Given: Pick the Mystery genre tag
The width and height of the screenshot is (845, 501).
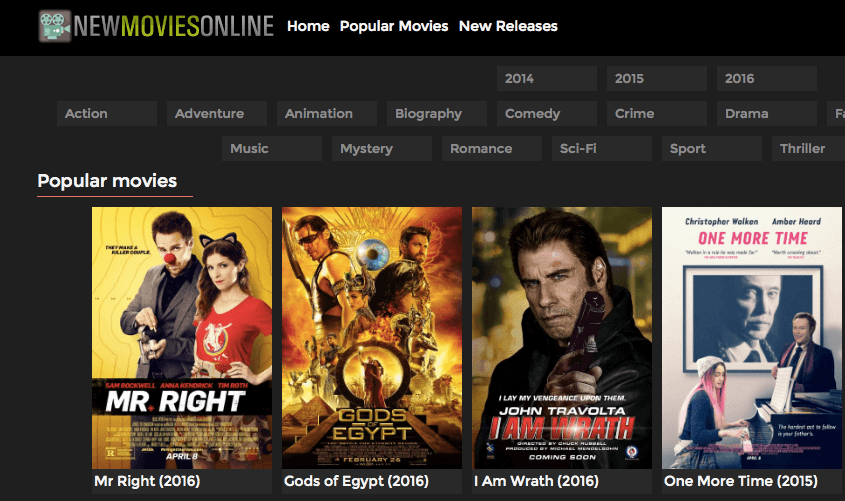Looking at the screenshot, I should coord(382,149).
